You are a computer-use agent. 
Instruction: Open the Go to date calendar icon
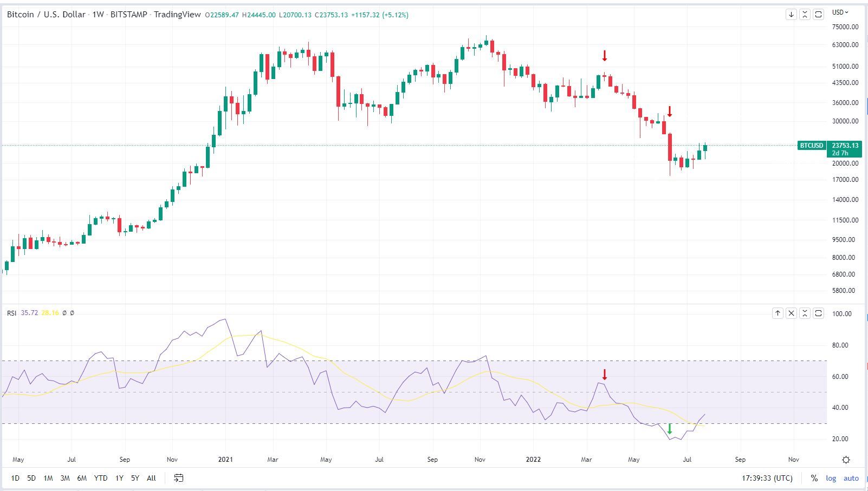tap(178, 478)
